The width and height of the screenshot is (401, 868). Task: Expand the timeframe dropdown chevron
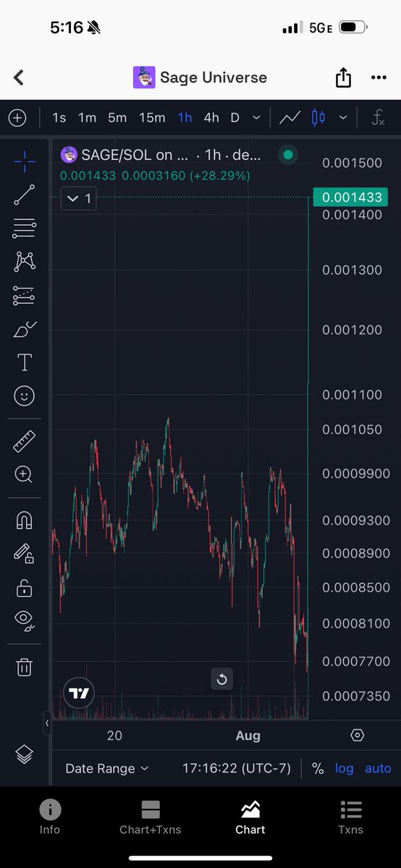(256, 117)
